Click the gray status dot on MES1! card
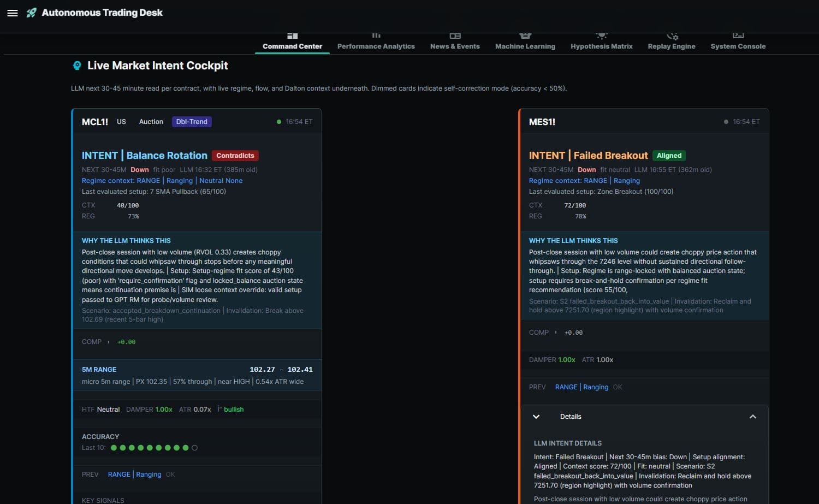Viewport: 819px width, 504px height. (x=726, y=122)
